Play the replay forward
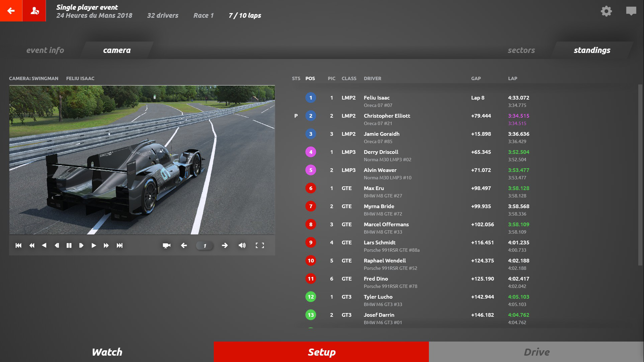 click(x=94, y=245)
